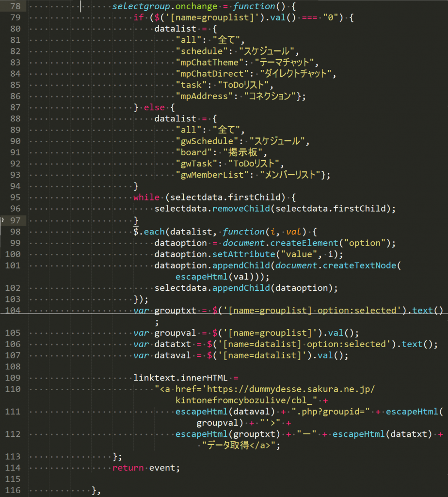The height and width of the screenshot is (497, 448).
Task: Click "メンバーリスト" value on line 93
Action: (x=290, y=175)
